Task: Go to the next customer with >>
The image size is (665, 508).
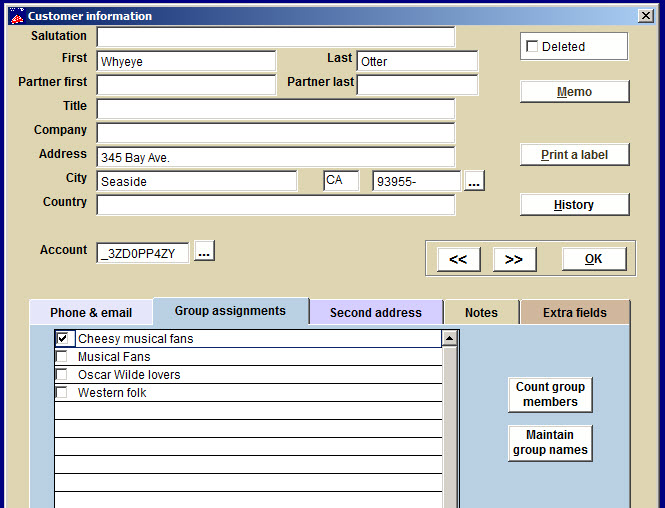Action: tap(514, 259)
